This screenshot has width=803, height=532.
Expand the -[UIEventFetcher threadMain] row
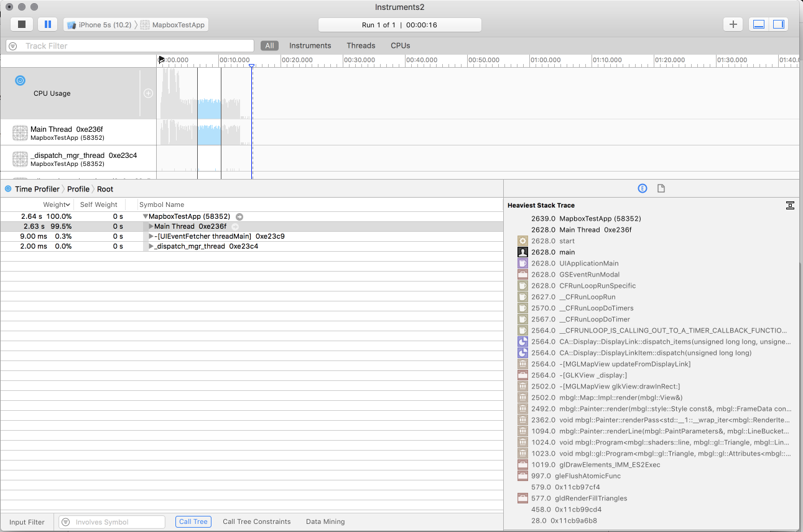pyautogui.click(x=150, y=236)
